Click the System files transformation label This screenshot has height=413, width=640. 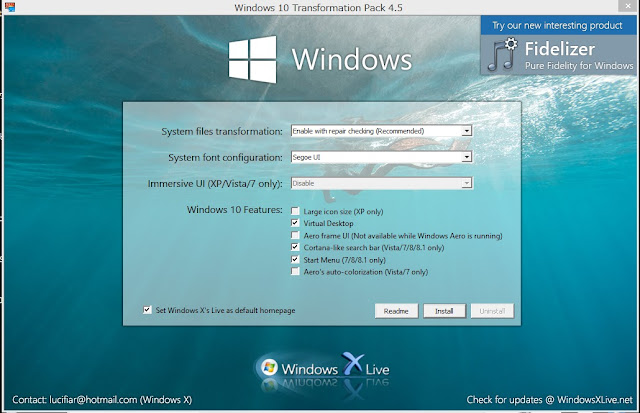click(222, 131)
